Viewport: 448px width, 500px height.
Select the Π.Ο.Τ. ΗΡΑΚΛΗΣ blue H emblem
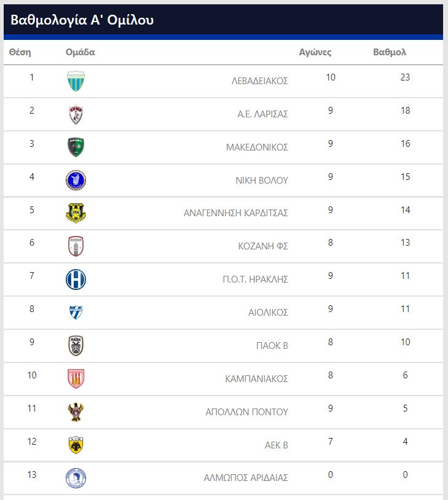[76, 279]
